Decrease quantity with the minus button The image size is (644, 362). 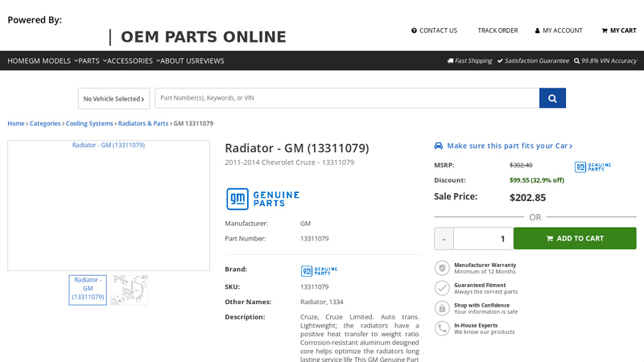click(x=444, y=239)
